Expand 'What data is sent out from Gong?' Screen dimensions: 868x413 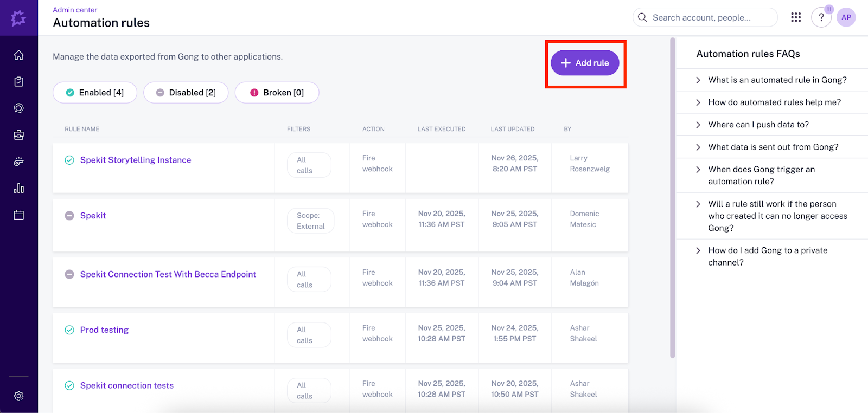(x=773, y=147)
